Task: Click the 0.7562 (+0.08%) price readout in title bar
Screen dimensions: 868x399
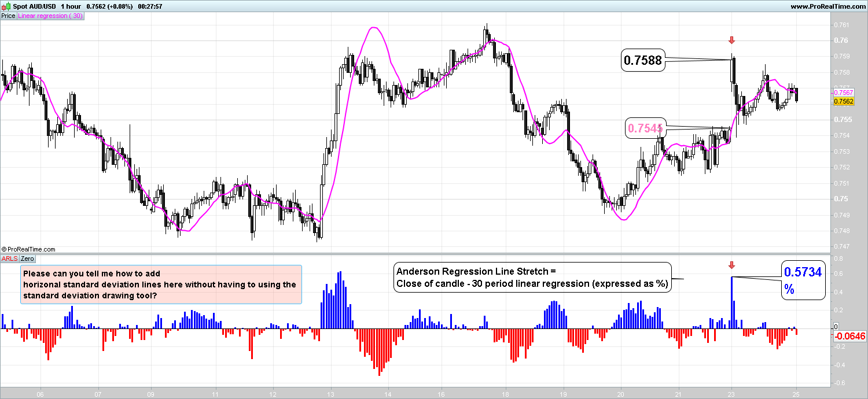Action: point(111,6)
